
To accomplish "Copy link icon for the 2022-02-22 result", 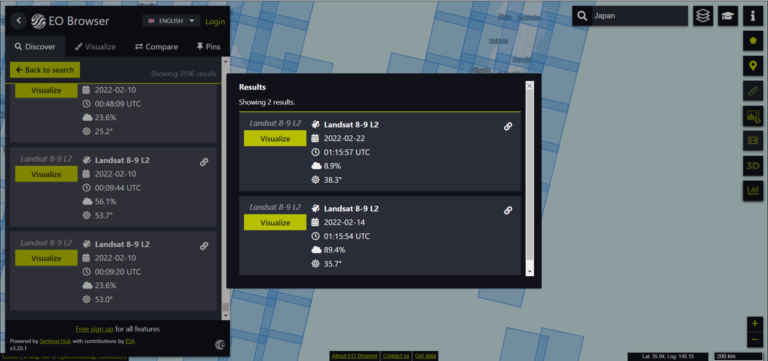I will tap(508, 126).
